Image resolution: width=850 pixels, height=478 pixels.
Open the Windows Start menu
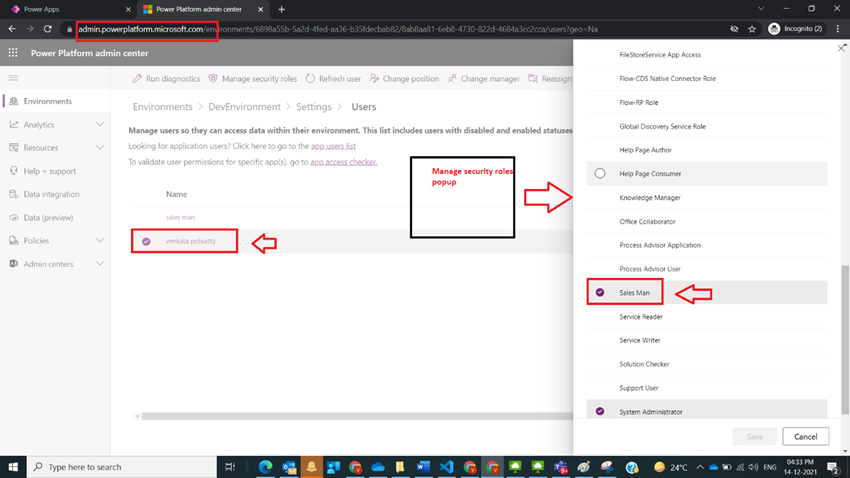[13, 467]
